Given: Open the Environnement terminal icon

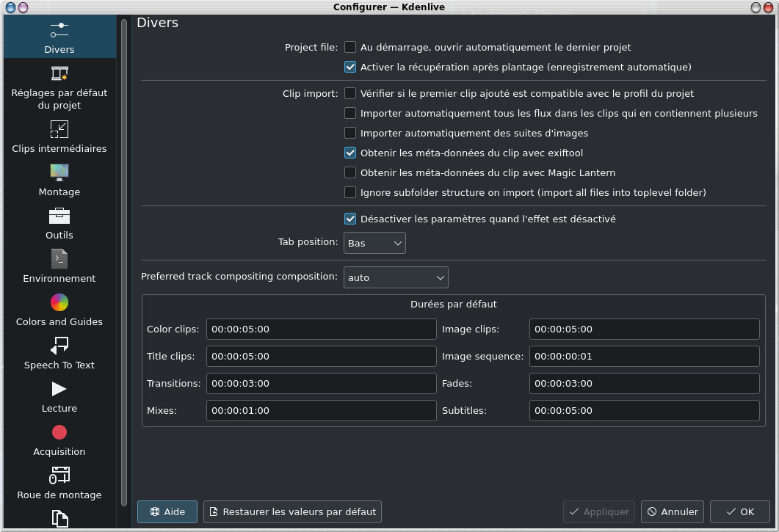Looking at the screenshot, I should coord(59,259).
